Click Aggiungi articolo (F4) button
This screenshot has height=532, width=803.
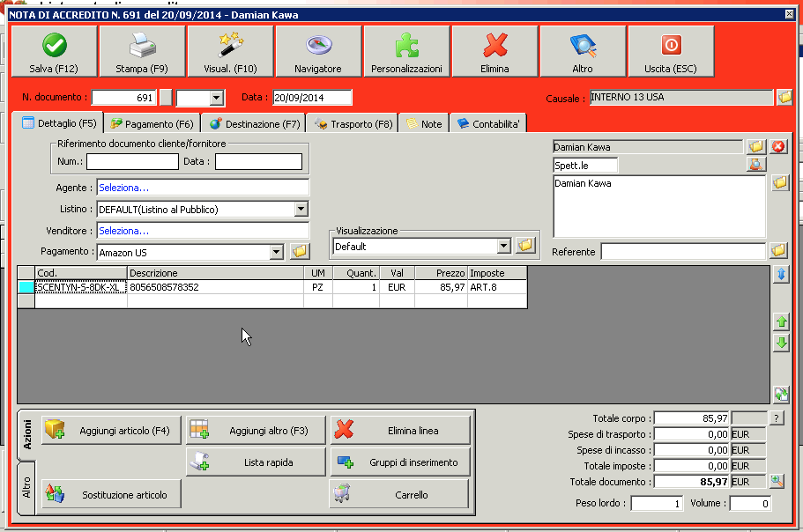pos(111,430)
